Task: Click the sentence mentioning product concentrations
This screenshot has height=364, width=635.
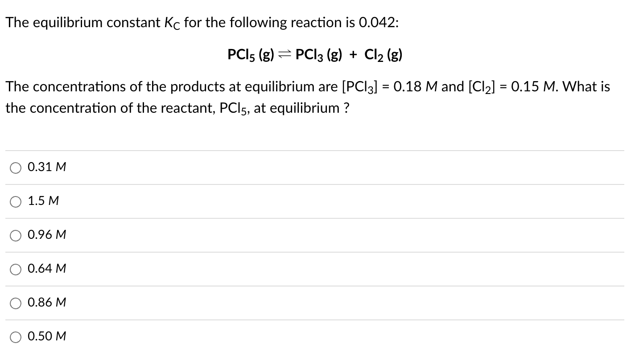Action: (308, 86)
